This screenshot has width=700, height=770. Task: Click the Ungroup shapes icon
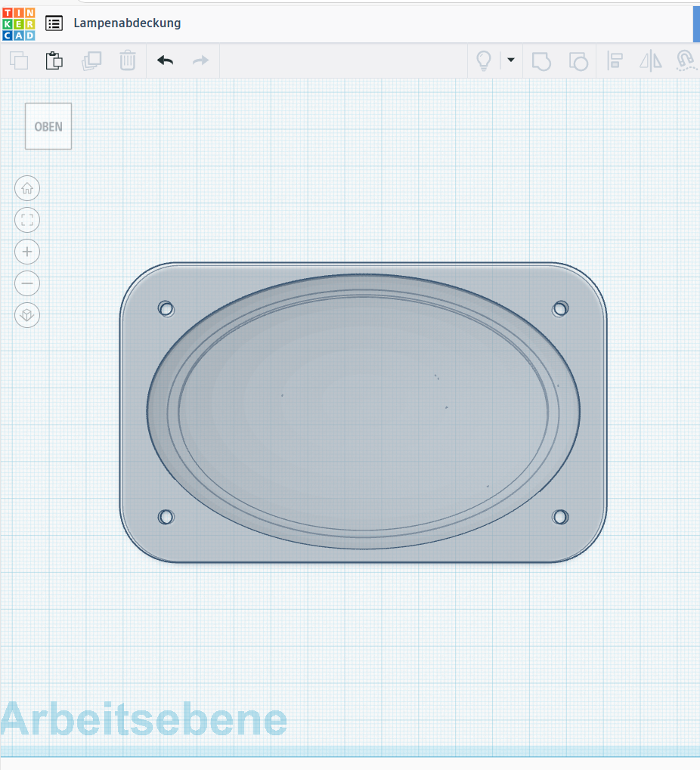coord(578,61)
